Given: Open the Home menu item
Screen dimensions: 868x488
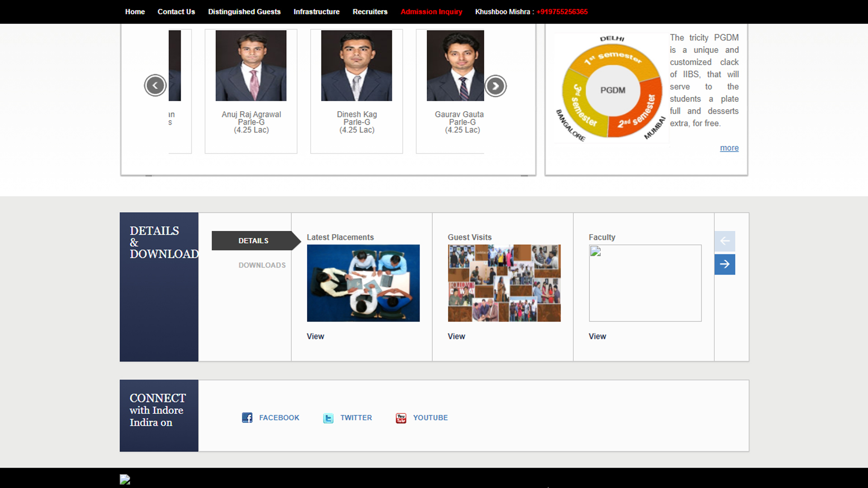Looking at the screenshot, I should [135, 12].
